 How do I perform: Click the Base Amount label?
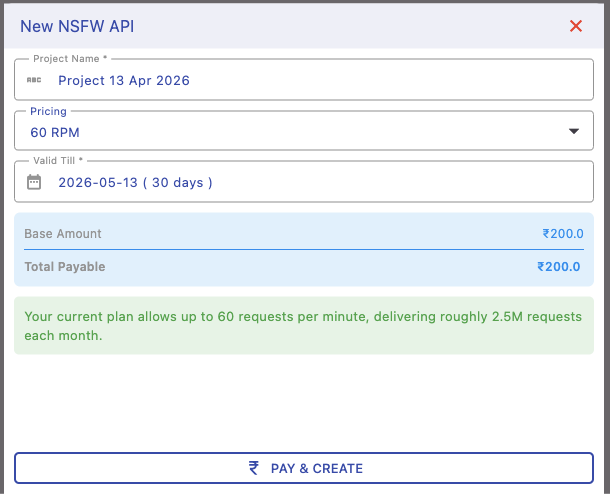tap(63, 234)
